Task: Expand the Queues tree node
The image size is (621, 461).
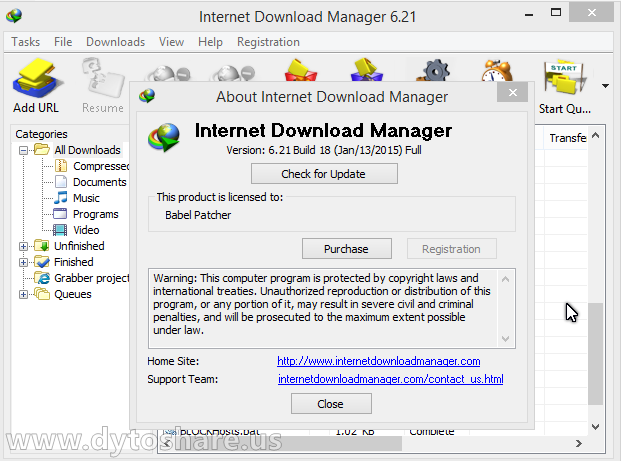Action: click(23, 294)
